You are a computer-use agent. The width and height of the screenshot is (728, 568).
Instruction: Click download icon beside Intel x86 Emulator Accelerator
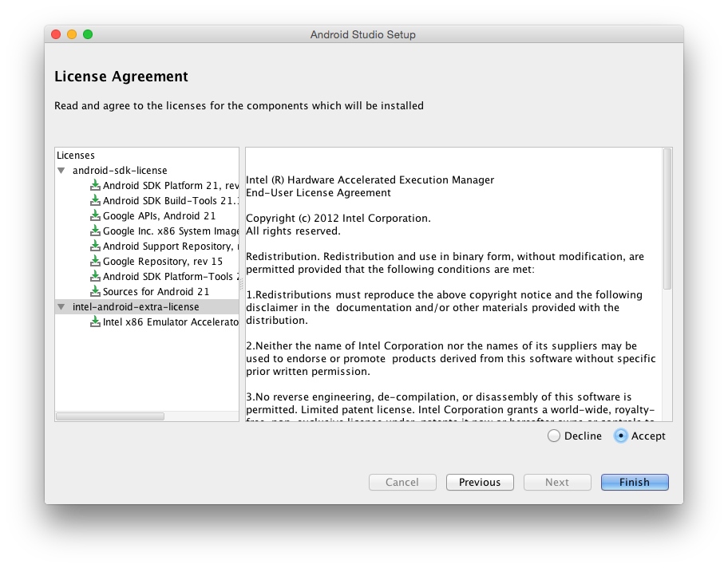(x=95, y=321)
